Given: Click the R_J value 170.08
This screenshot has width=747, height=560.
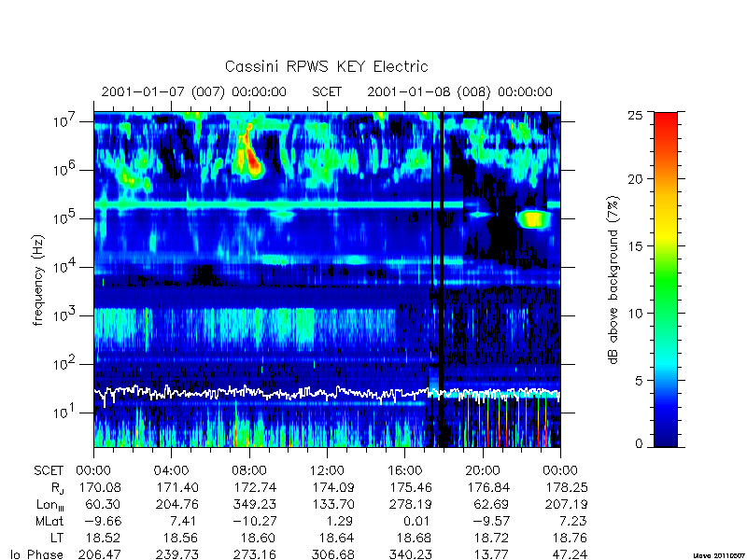Looking at the screenshot, I should [x=101, y=487].
